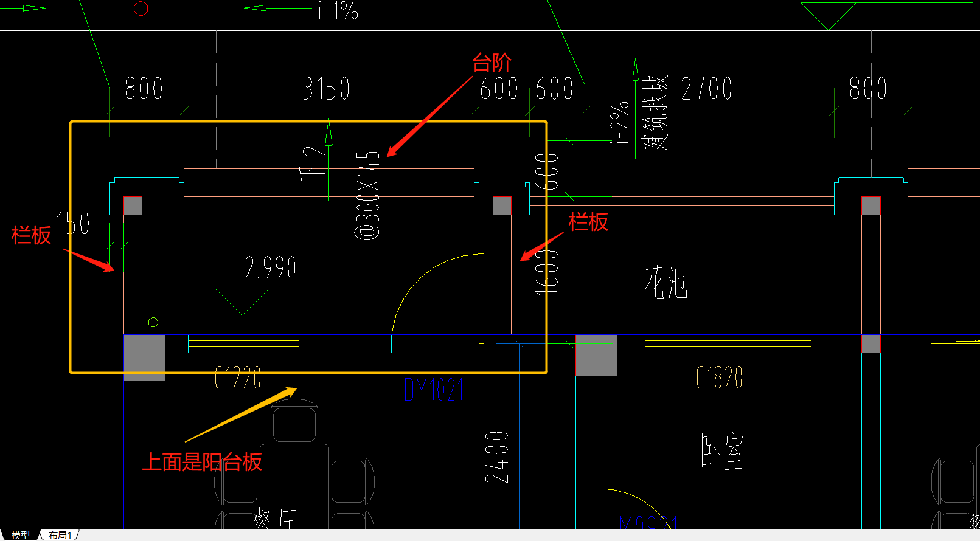Open the 布局1 layout tab

(60, 535)
